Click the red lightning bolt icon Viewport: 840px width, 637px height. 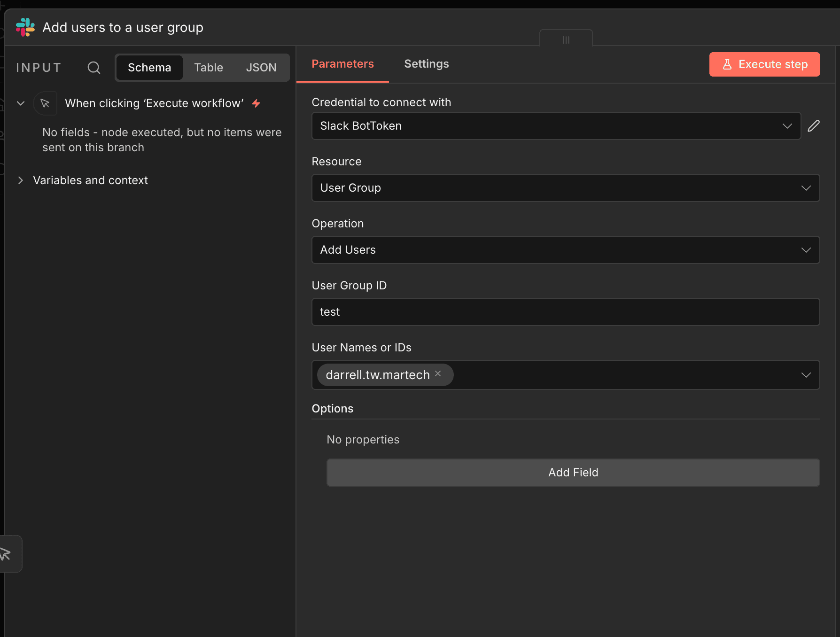(x=256, y=103)
